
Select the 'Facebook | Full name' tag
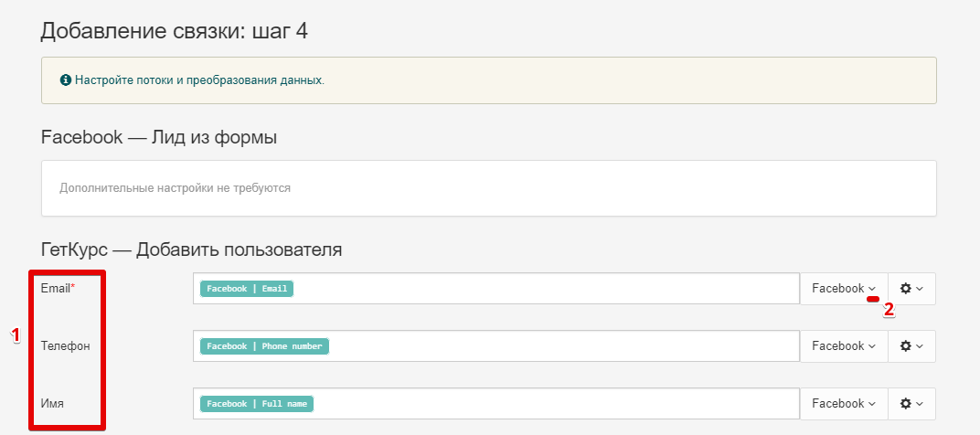[x=257, y=404]
